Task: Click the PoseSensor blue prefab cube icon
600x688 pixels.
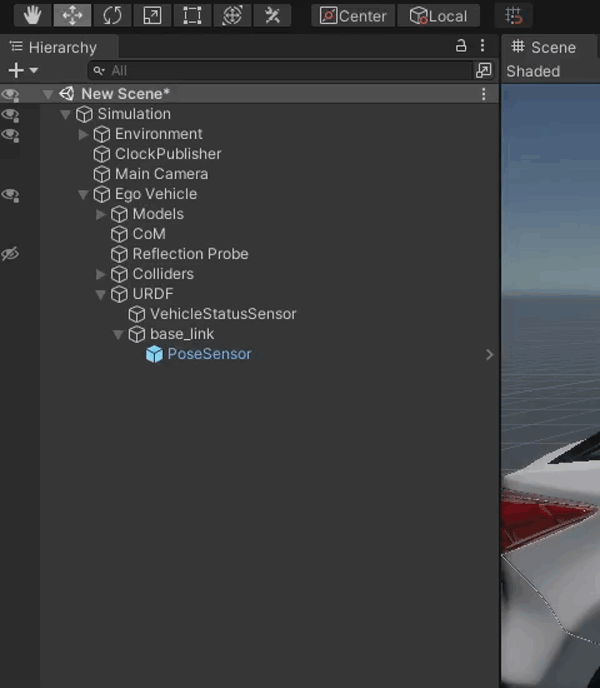Action: tap(154, 355)
